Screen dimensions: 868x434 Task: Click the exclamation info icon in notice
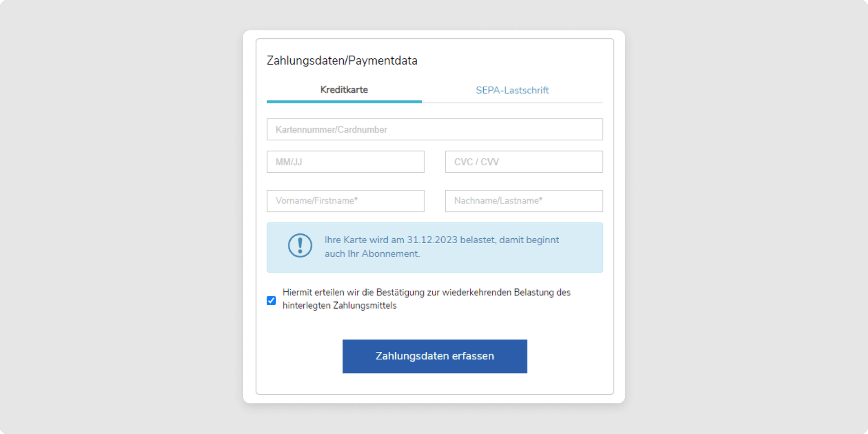(x=300, y=245)
